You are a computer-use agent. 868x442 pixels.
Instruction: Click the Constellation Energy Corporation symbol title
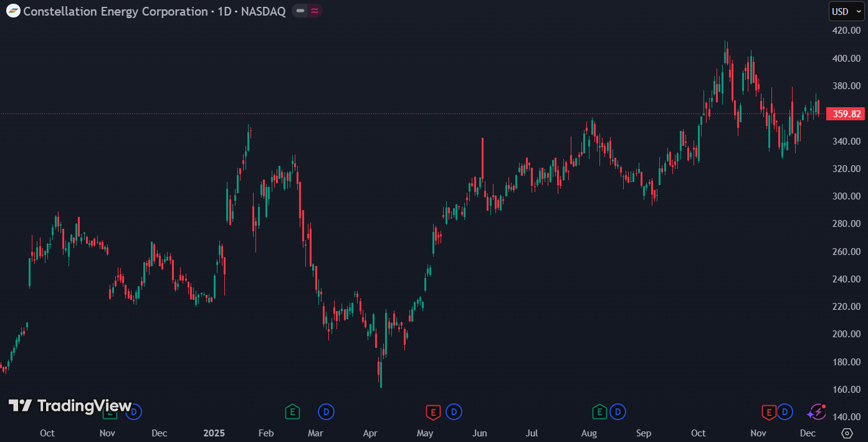coord(116,11)
